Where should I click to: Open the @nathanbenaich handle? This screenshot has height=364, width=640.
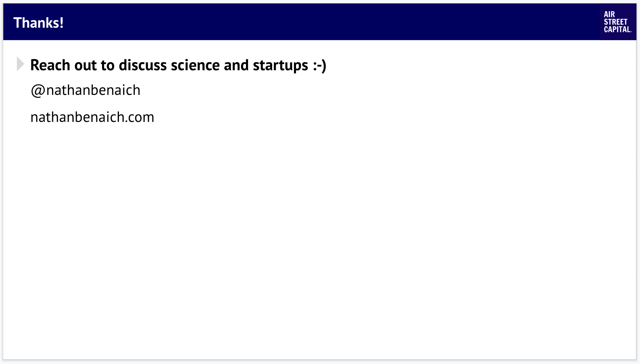(85, 90)
